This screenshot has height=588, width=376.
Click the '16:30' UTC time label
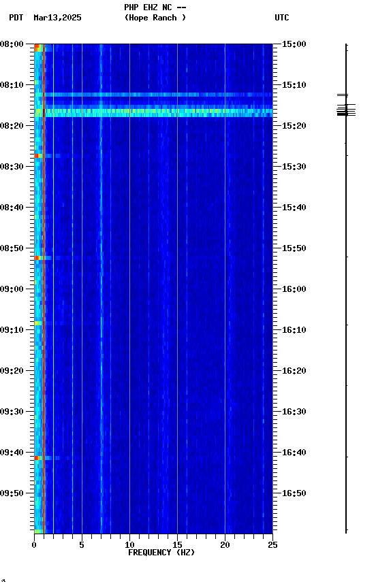pyautogui.click(x=294, y=412)
